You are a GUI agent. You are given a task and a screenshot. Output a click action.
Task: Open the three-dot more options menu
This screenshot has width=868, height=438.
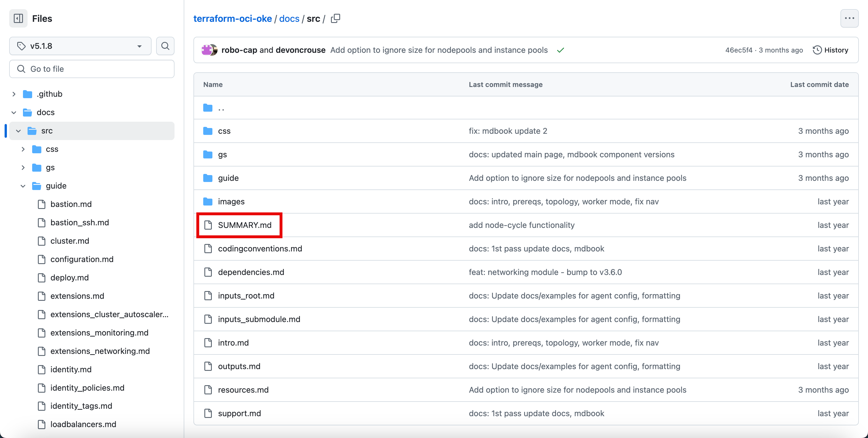849,18
